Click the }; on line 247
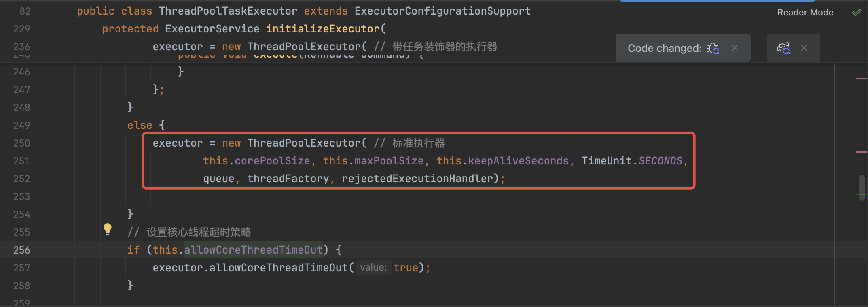The width and height of the screenshot is (868, 307). pos(159,90)
